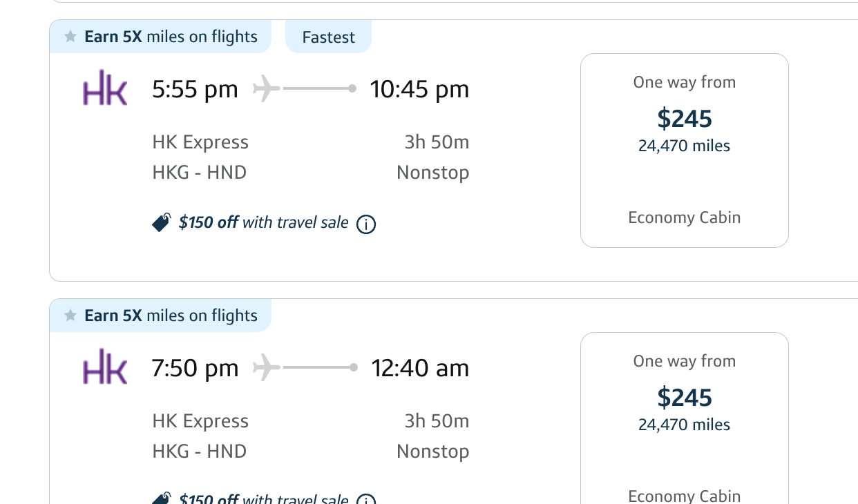This screenshot has width=858, height=504.
Task: Click the HK Express logo on 5:55 pm flight
Action: pos(105,88)
